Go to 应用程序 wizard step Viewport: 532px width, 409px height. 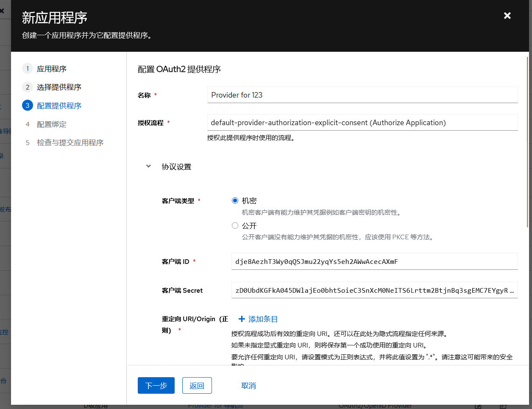[51, 69]
